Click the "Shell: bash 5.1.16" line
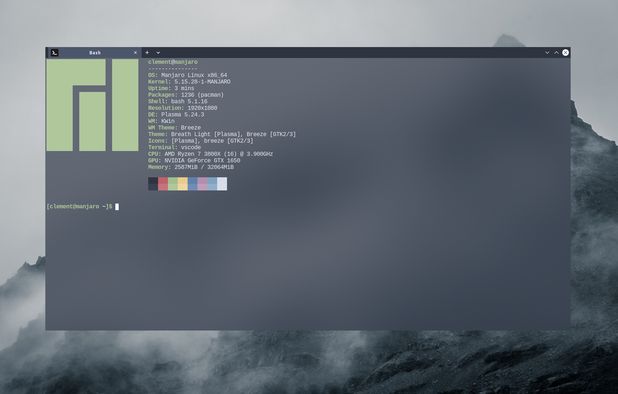Image resolution: width=618 pixels, height=394 pixels. [x=178, y=101]
